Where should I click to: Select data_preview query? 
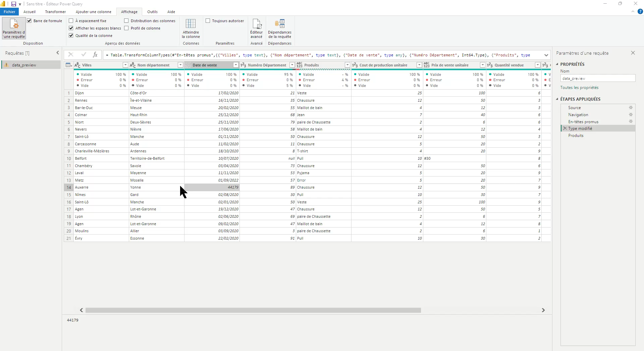coord(31,65)
